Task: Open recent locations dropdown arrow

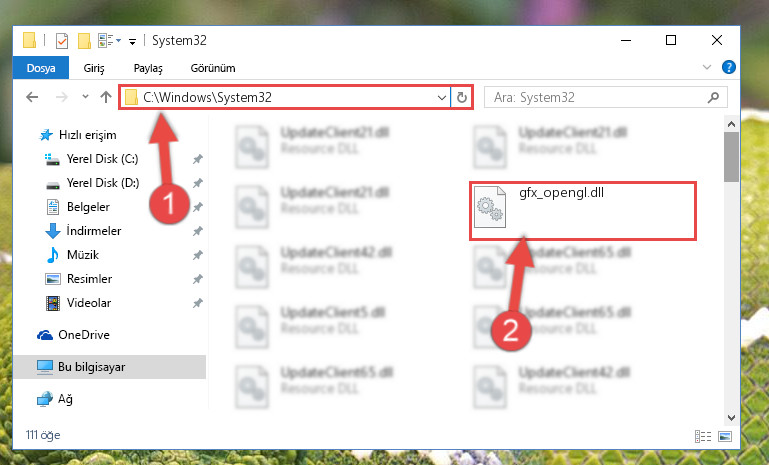Action: point(85,97)
